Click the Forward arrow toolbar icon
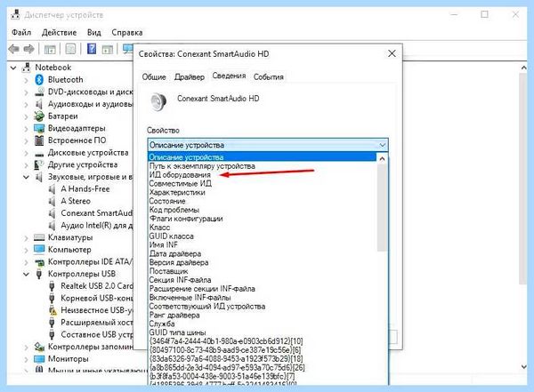Image resolution: width=534 pixels, height=392 pixels. pos(28,49)
